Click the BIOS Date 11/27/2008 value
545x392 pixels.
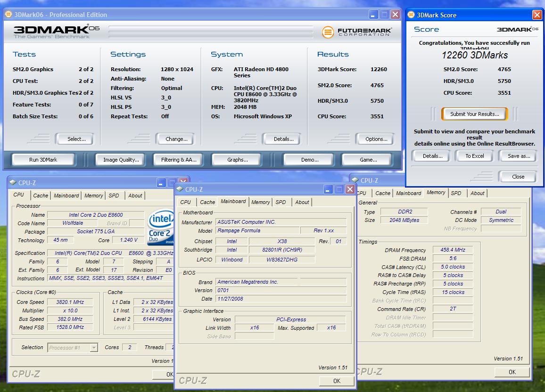pos(281,299)
